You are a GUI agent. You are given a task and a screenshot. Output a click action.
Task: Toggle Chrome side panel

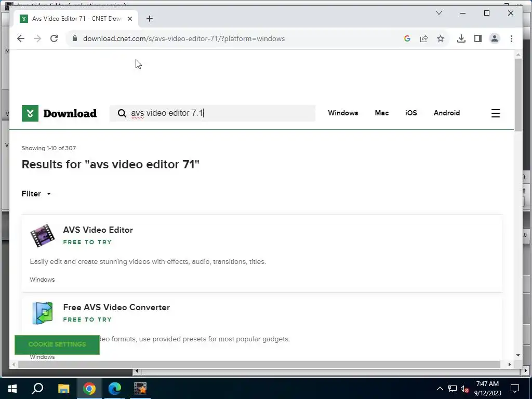[x=478, y=38]
